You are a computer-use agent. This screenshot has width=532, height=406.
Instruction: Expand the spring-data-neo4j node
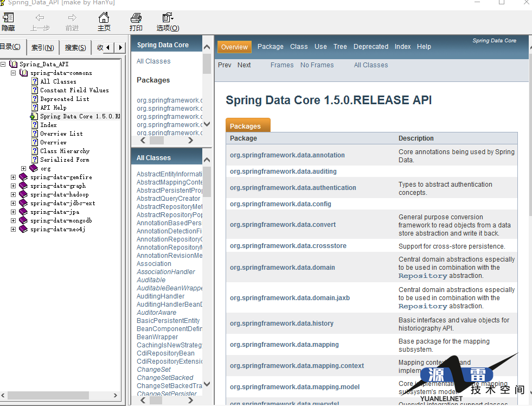coord(13,229)
